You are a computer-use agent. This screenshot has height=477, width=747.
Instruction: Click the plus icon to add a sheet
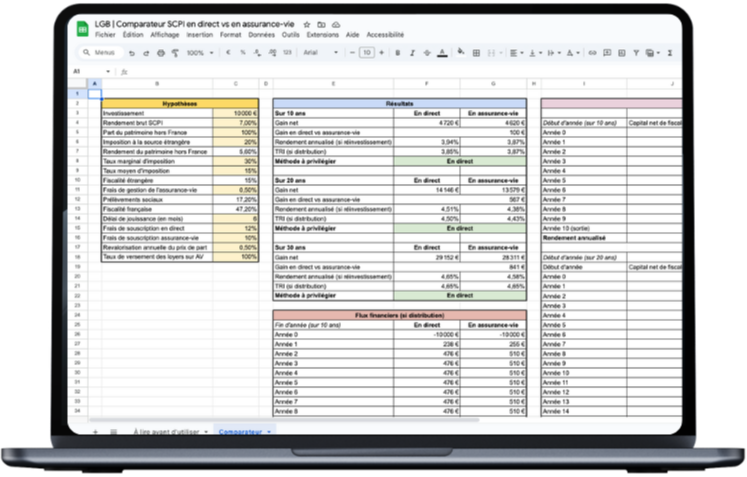coord(95,432)
